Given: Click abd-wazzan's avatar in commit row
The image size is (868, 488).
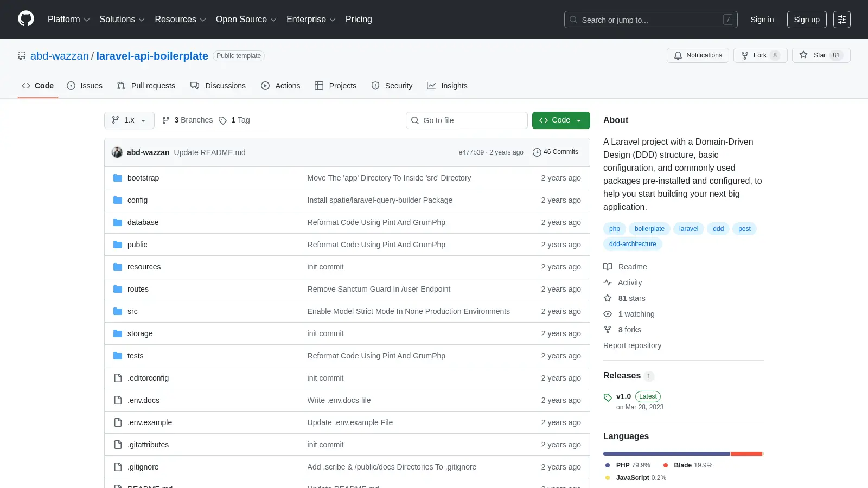Looking at the screenshot, I should click(x=117, y=152).
